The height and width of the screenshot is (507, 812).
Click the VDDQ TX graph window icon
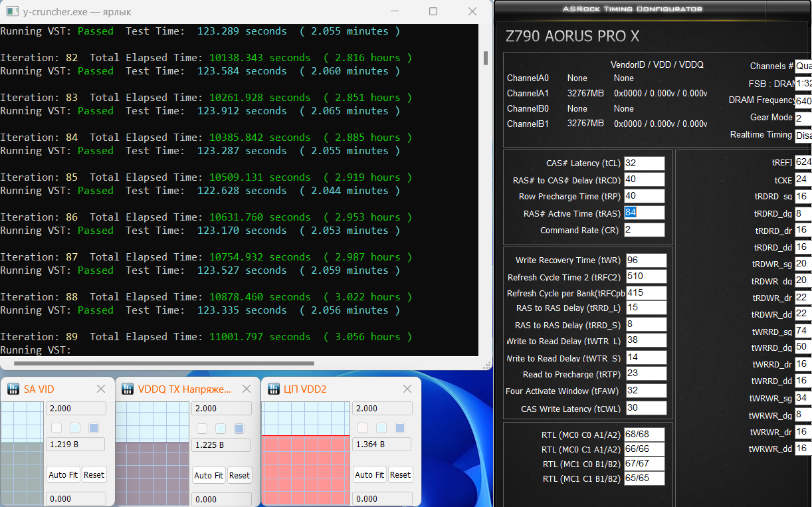[128, 389]
